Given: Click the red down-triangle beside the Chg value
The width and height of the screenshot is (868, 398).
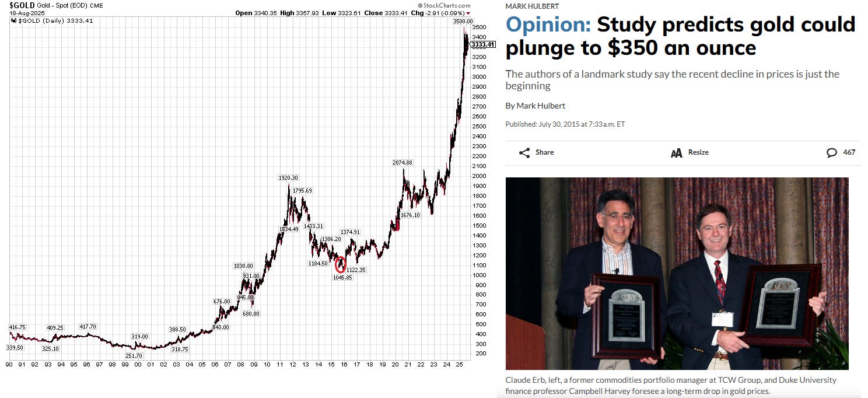Looking at the screenshot, I should (x=468, y=13).
